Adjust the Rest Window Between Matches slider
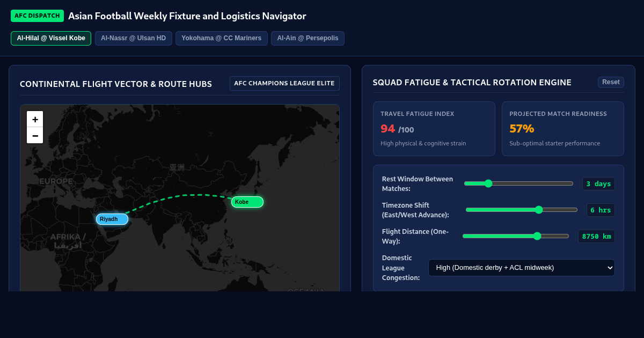This screenshot has height=338, width=644. tap(518, 183)
